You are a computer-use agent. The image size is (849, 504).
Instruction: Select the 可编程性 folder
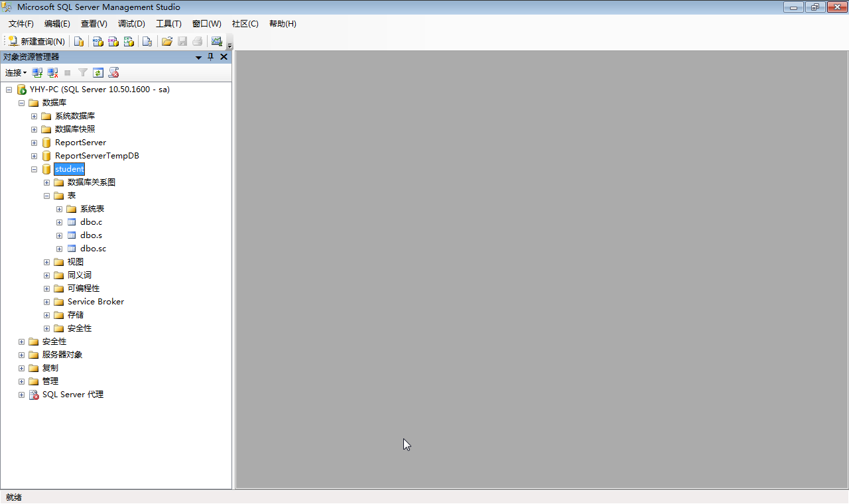click(x=84, y=288)
